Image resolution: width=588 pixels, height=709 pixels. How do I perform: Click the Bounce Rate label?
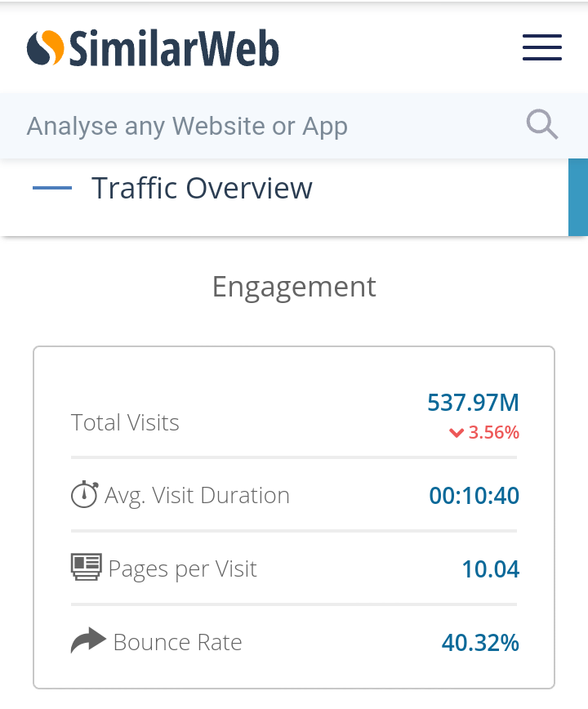click(177, 642)
